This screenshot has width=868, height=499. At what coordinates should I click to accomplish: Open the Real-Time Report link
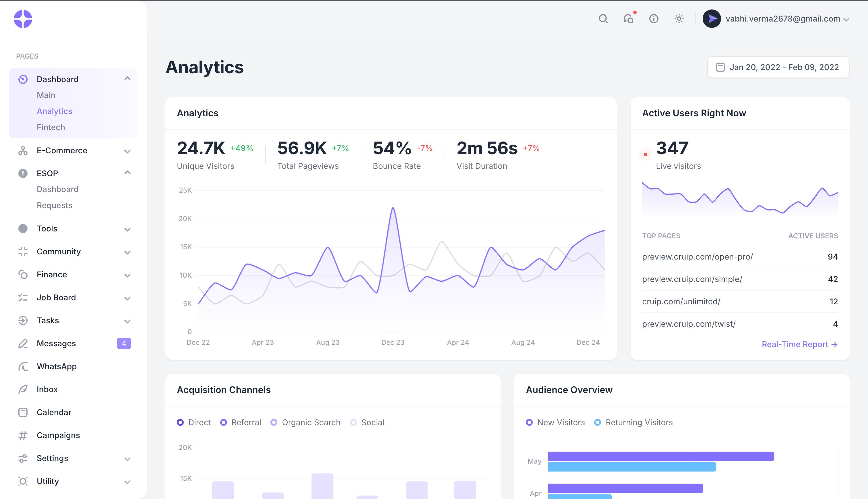pyautogui.click(x=799, y=344)
